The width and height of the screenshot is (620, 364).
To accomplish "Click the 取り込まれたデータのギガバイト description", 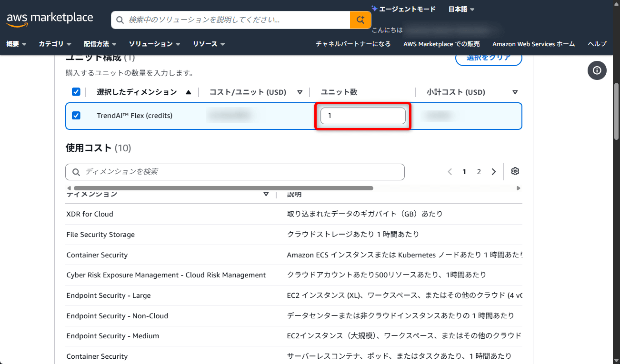I will tap(365, 214).
